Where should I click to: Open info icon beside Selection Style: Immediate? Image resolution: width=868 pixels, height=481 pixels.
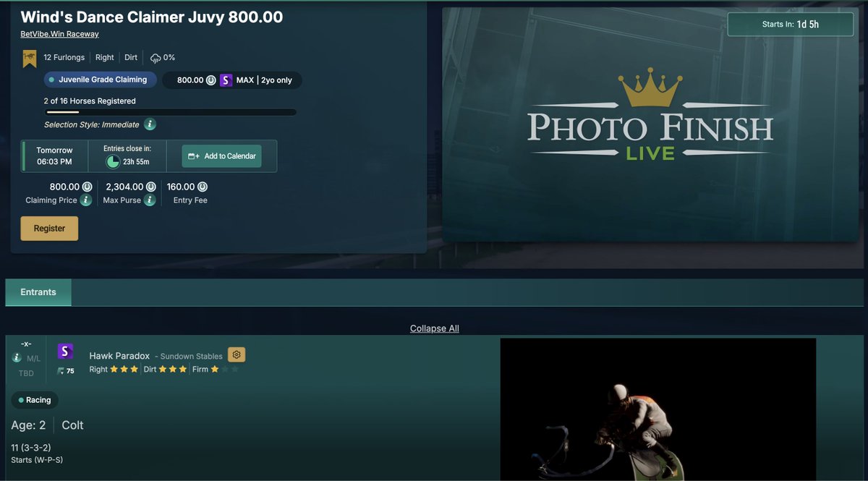coord(150,124)
